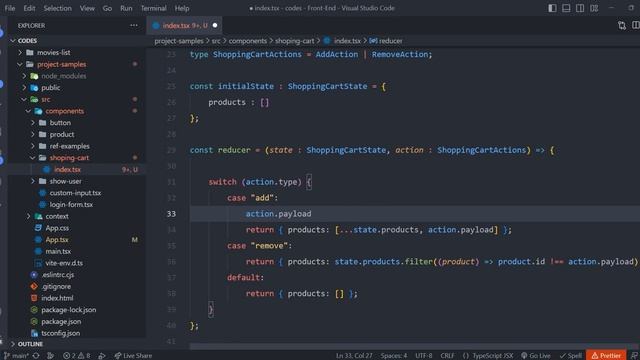Viewport: 640px width, 360px height.
Task: Expand the movies-list folder
Action: [x=77, y=52]
